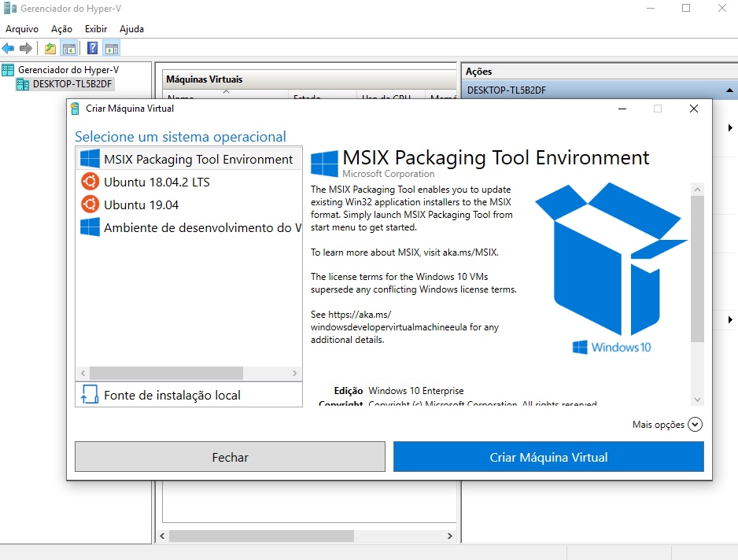Click the description pane scroll down arrow
This screenshot has width=738, height=560.
tap(698, 400)
